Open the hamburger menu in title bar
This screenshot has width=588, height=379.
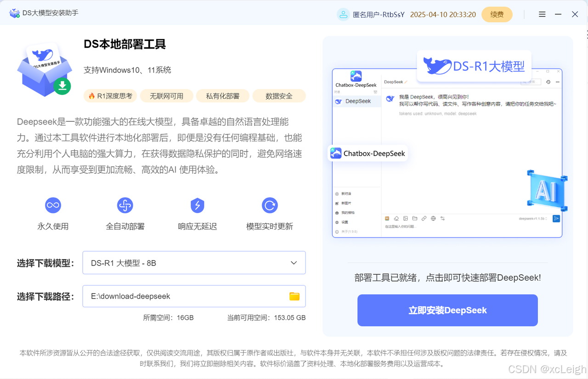pyautogui.click(x=542, y=14)
